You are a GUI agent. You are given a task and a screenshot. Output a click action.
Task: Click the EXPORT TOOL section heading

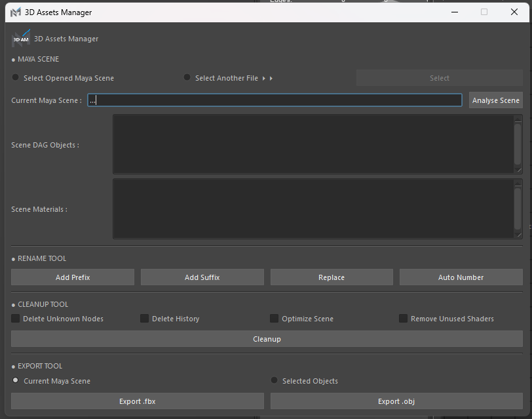coord(40,366)
